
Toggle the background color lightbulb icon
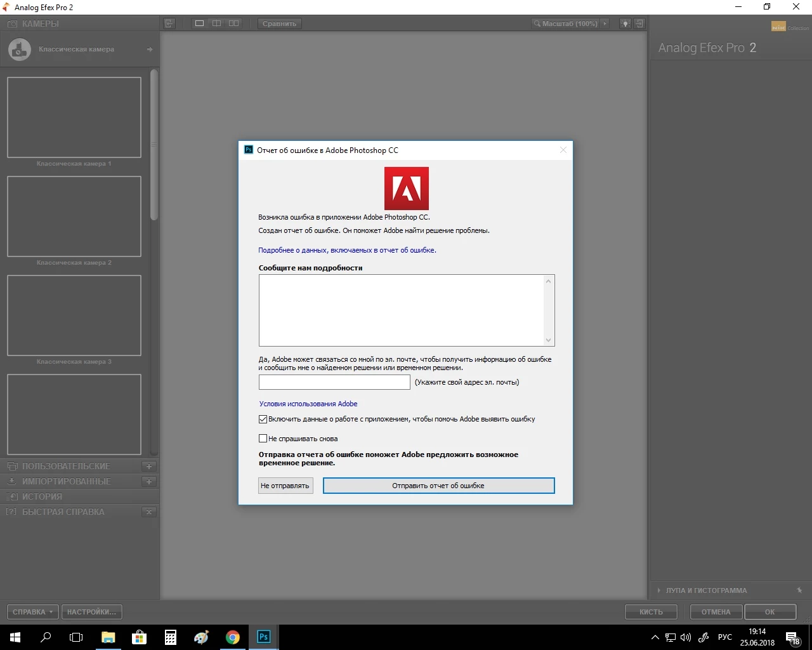pyautogui.click(x=625, y=23)
